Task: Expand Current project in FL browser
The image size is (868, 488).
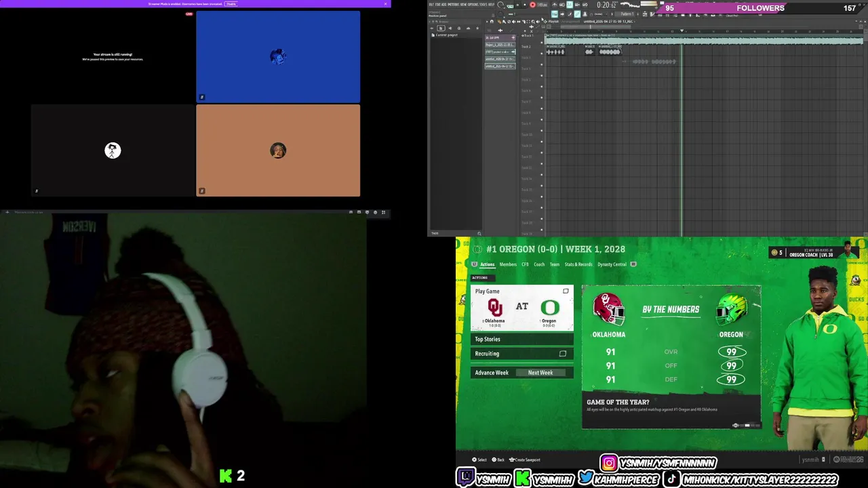Action: (x=446, y=35)
